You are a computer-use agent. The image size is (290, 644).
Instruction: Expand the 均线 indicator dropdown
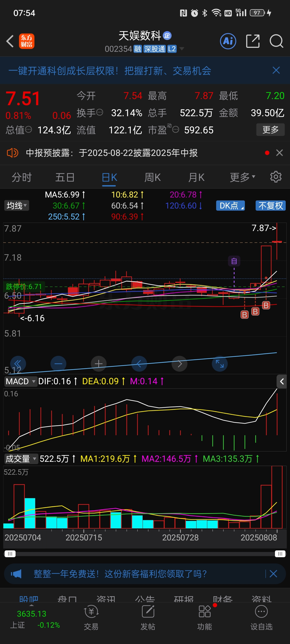pyautogui.click(x=16, y=206)
